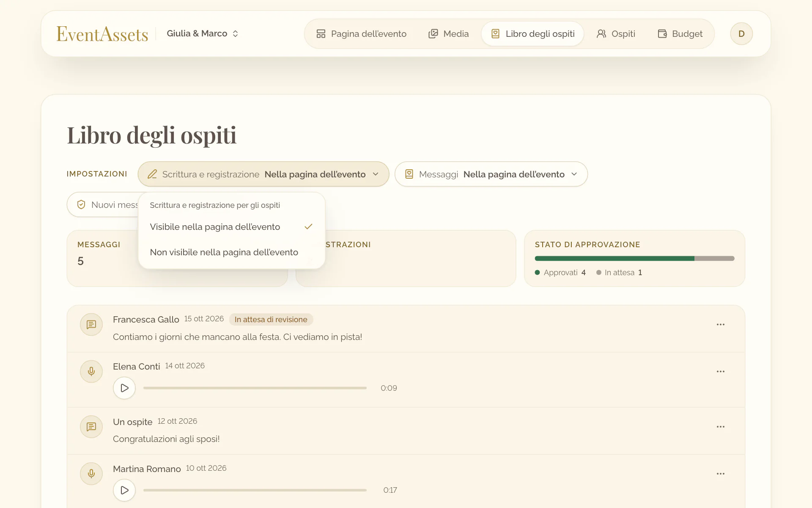Click the approval status progress bar

tap(634, 258)
